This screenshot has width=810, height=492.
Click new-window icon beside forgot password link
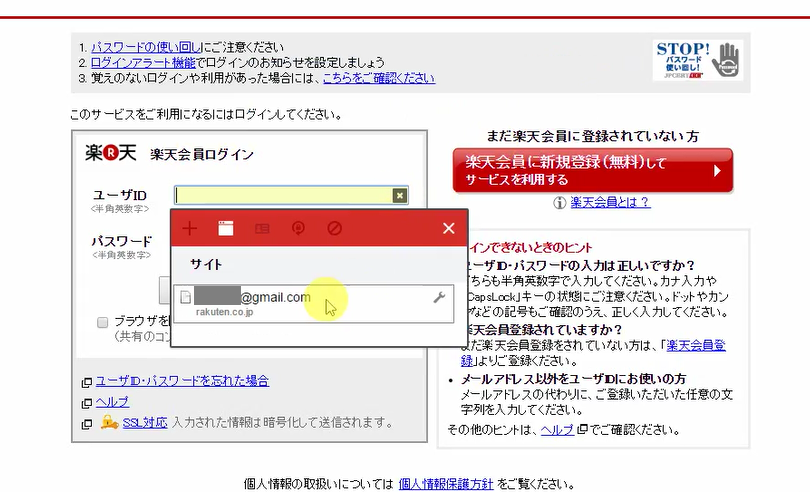87,382
